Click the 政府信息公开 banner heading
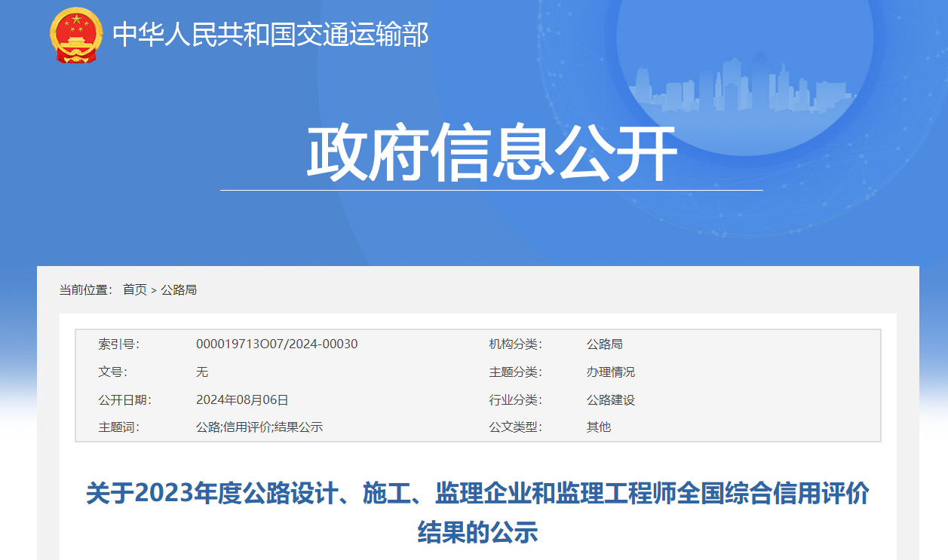This screenshot has height=560, width=948. [x=491, y=155]
